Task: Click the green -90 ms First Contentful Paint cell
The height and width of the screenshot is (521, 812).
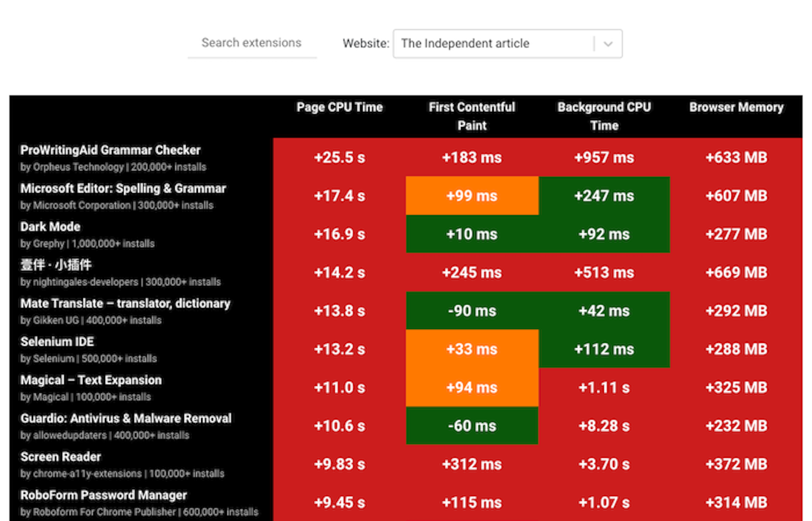Action: pos(472,310)
